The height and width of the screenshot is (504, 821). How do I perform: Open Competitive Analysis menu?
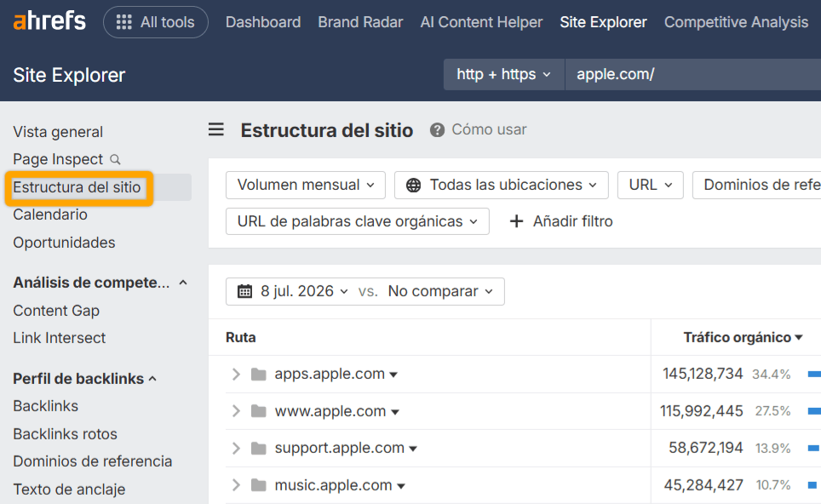736,22
